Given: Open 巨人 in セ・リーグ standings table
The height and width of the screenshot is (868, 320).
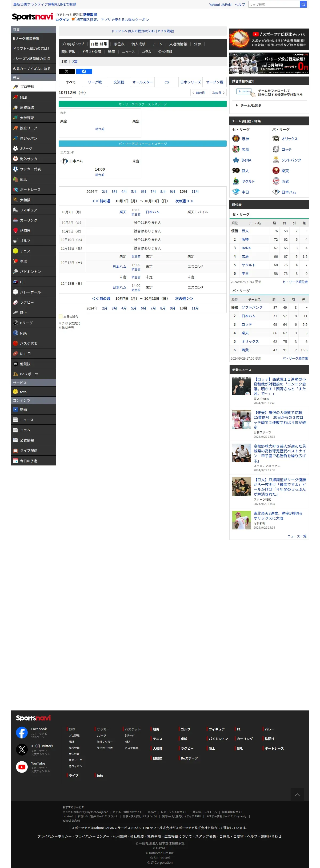Looking at the screenshot, I should [245, 231].
